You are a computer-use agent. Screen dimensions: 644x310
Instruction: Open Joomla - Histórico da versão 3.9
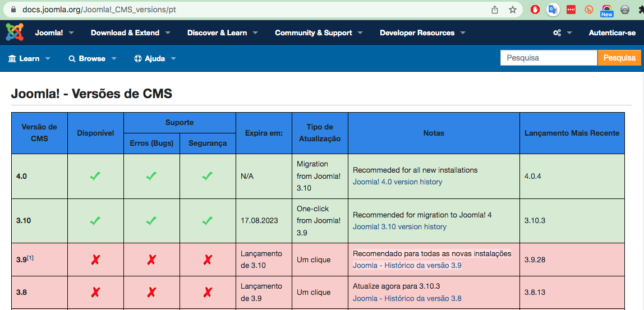click(x=407, y=266)
